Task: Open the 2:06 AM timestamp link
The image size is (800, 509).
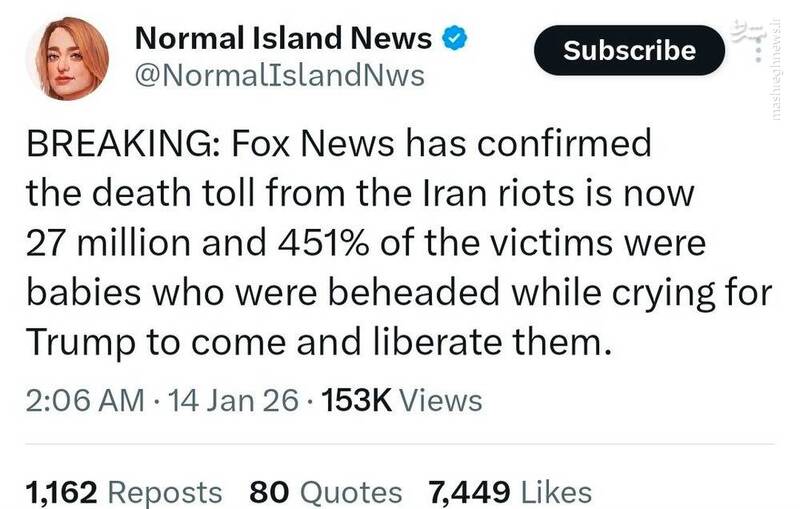Action: (85, 400)
